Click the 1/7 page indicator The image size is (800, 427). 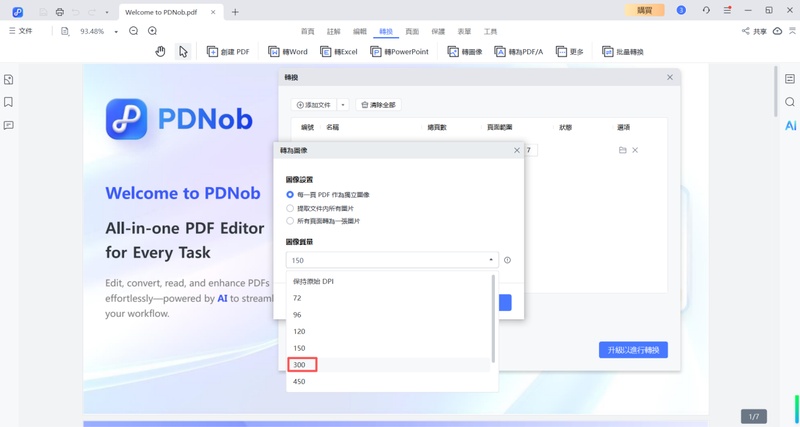tap(754, 417)
